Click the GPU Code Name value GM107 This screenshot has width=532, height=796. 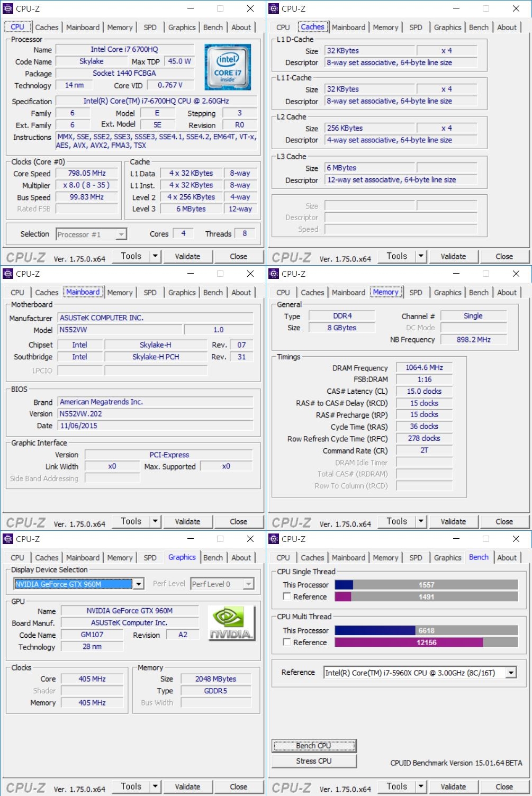pyautogui.click(x=92, y=635)
